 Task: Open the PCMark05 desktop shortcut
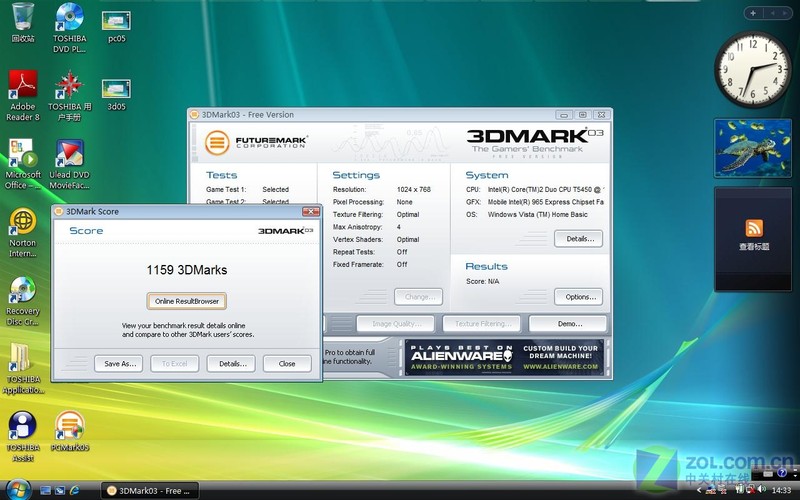pos(69,431)
